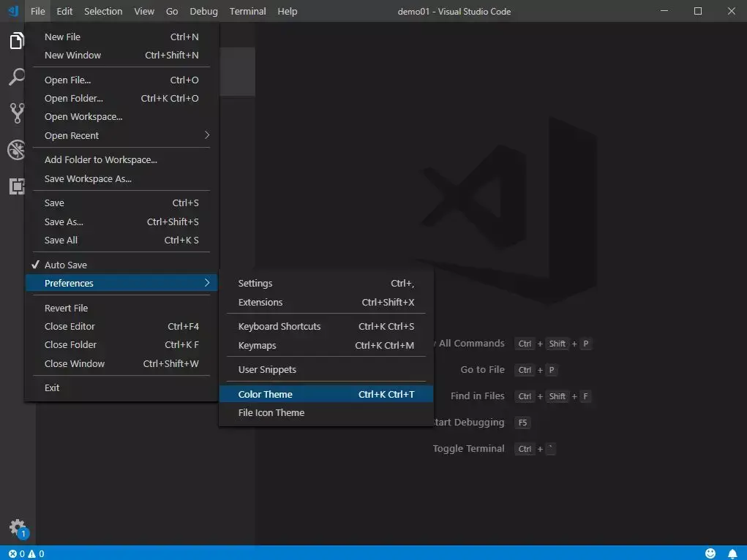Open the Terminal menu
This screenshot has width=747, height=560.
[247, 11]
